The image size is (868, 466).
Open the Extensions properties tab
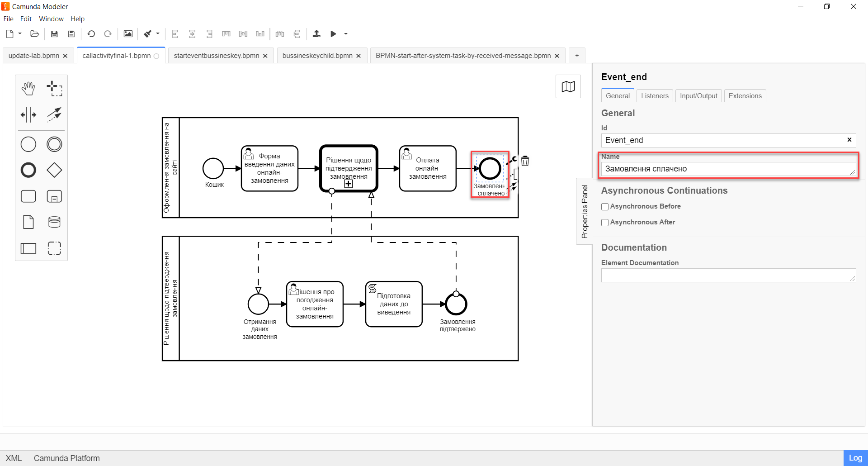click(x=745, y=96)
